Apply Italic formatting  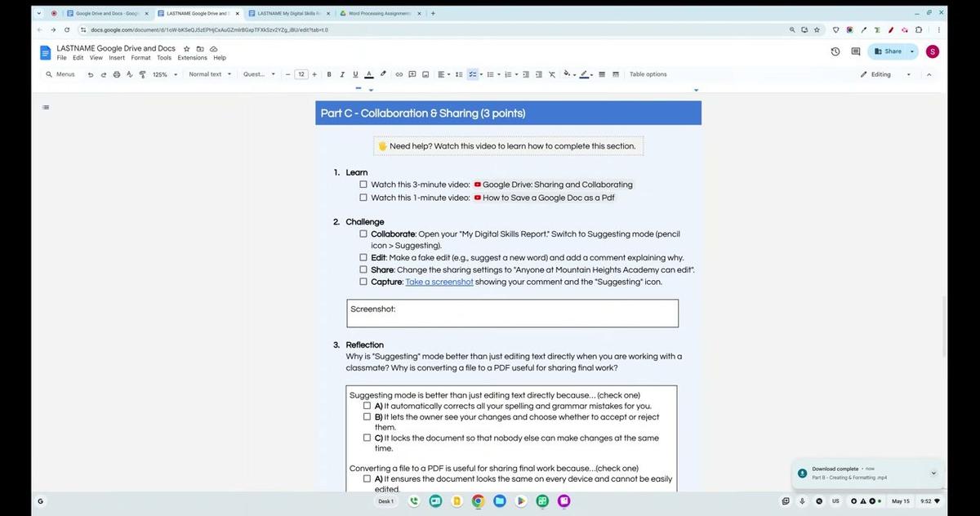343,74
